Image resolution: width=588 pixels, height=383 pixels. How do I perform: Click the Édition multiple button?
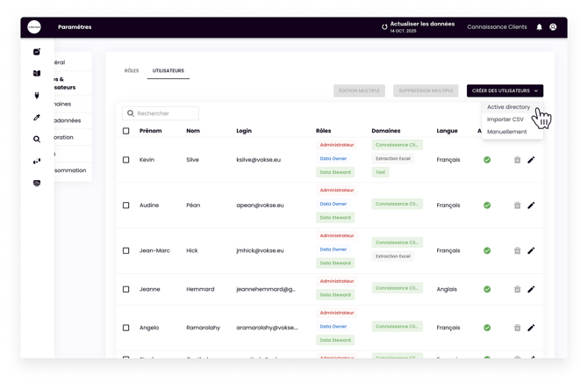359,90
